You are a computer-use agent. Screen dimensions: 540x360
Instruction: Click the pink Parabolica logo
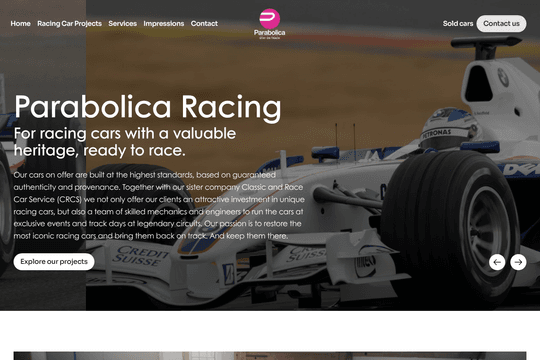click(x=269, y=23)
